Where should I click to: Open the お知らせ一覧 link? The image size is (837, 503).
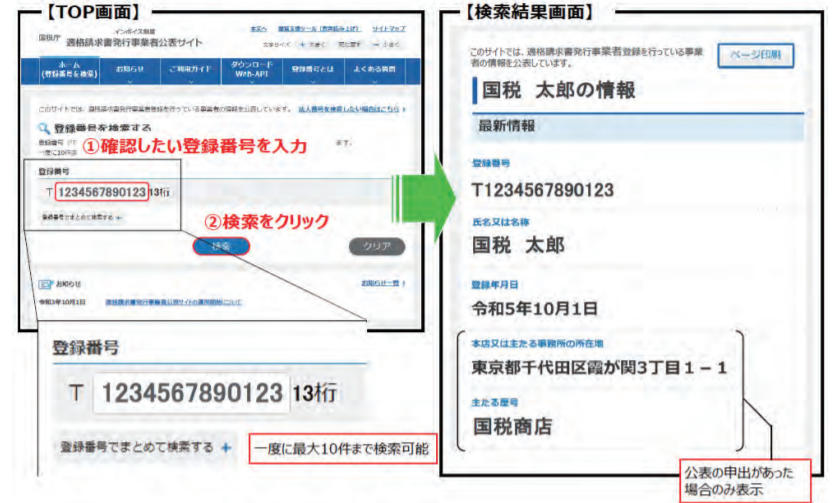click(x=381, y=284)
